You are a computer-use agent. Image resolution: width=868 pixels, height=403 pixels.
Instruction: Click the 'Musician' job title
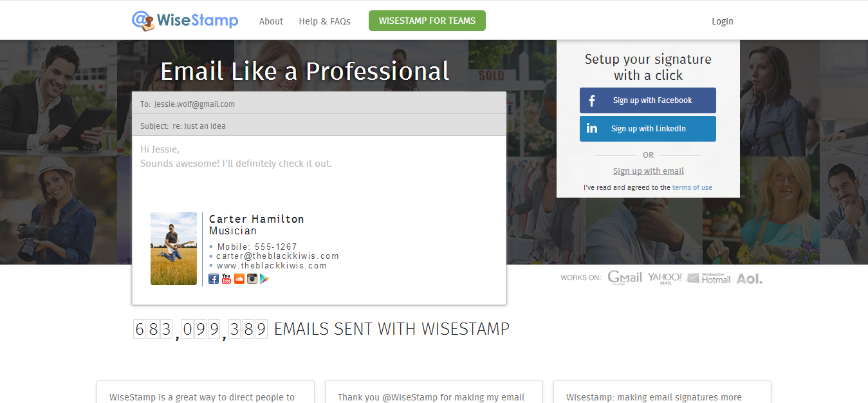pyautogui.click(x=233, y=230)
